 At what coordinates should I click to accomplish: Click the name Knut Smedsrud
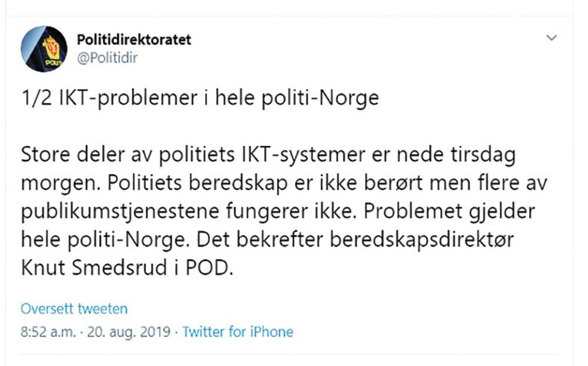tap(94, 268)
